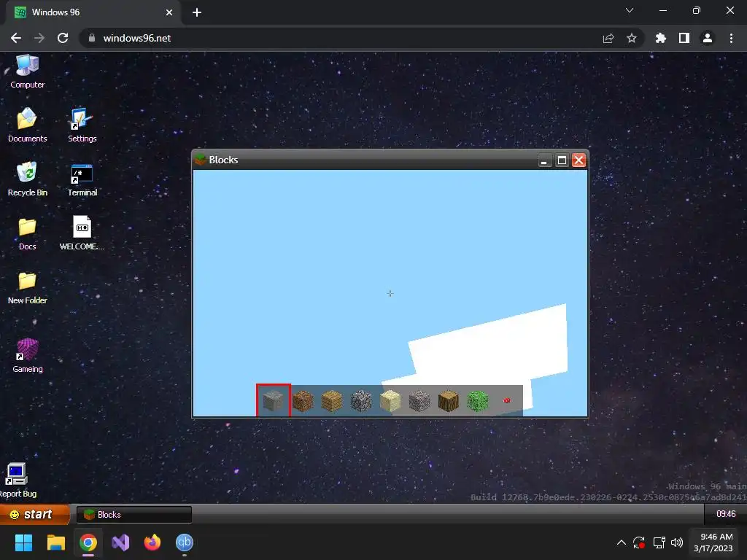This screenshot has height=560, width=747.
Task: Open the Recycle Bin desktop icon
Action: pos(27,179)
